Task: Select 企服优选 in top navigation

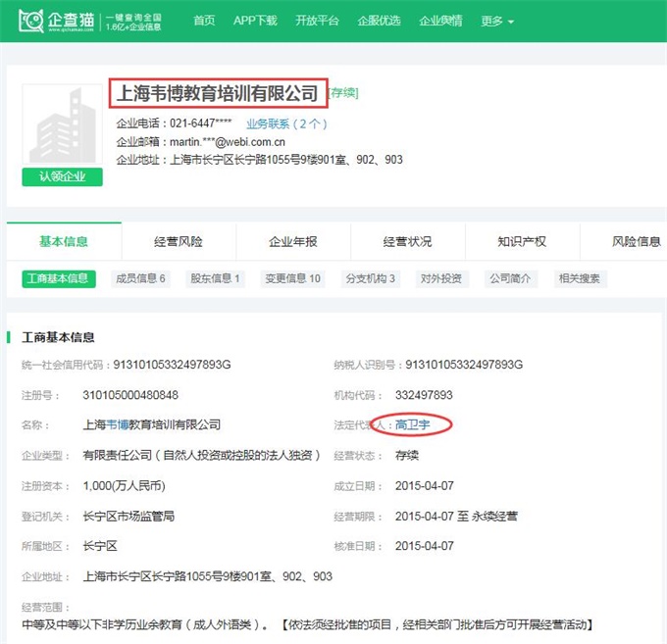Action: 379,21
